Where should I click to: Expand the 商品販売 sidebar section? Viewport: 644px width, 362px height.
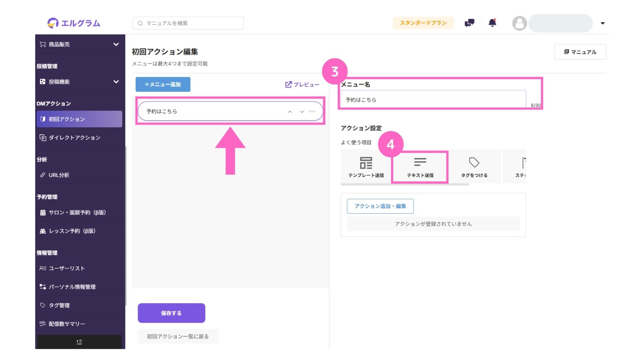(79, 44)
